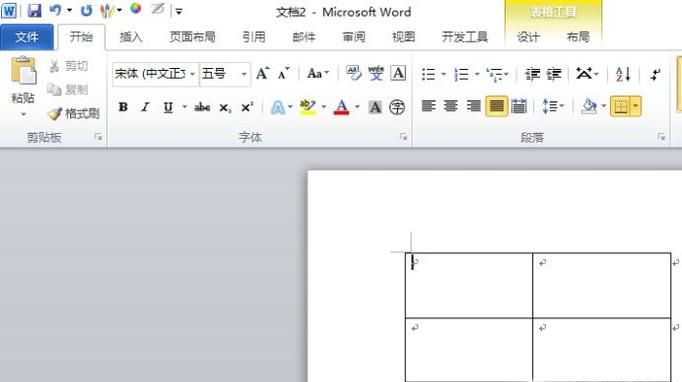Click the Paste (粘贴) icon
This screenshot has width=682, height=382.
pyautogui.click(x=23, y=71)
